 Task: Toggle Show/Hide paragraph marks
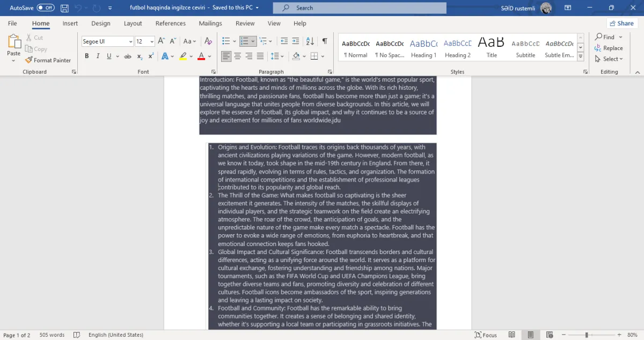point(325,41)
